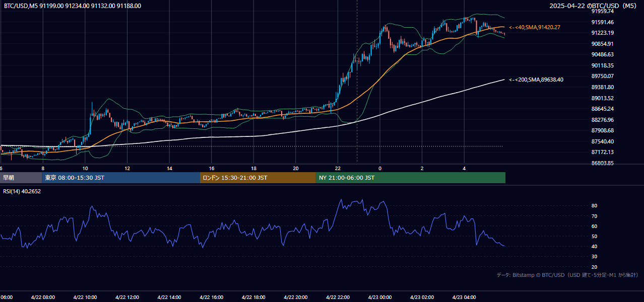Click the RSI 60 level label
Screen dimensions: 644x302
[594, 226]
